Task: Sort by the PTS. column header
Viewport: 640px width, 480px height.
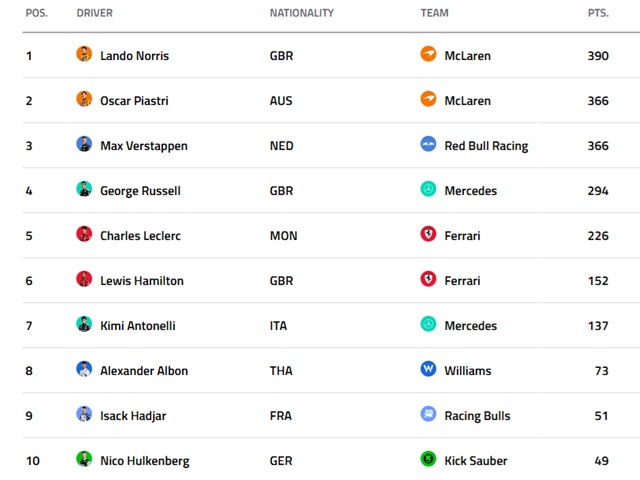Action: 598,13
